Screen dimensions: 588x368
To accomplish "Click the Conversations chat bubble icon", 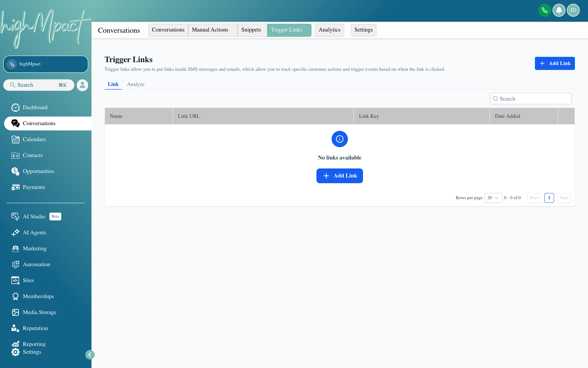I will [x=15, y=123].
